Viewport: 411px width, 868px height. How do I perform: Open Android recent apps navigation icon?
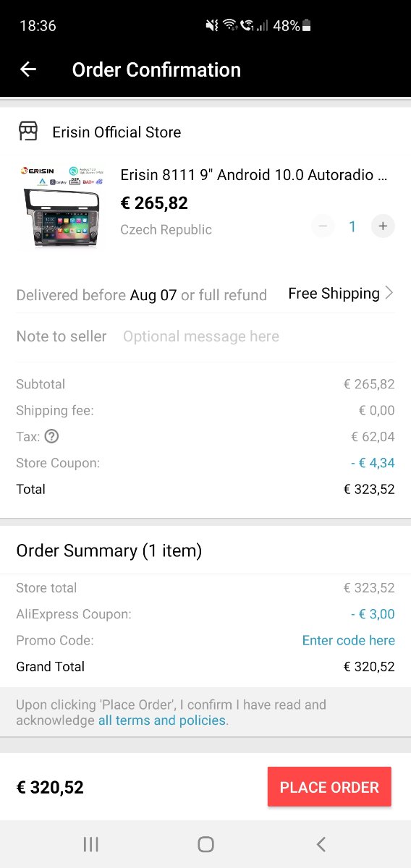(x=90, y=844)
